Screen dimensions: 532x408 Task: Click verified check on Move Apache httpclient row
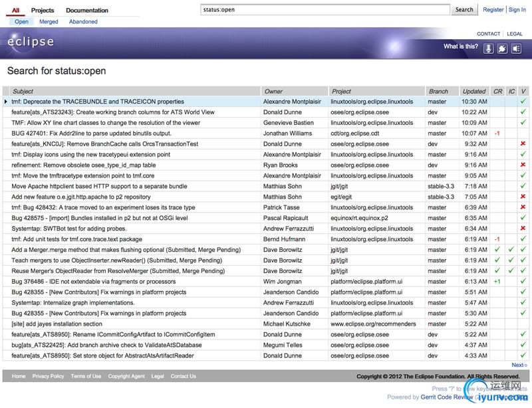pos(523,185)
